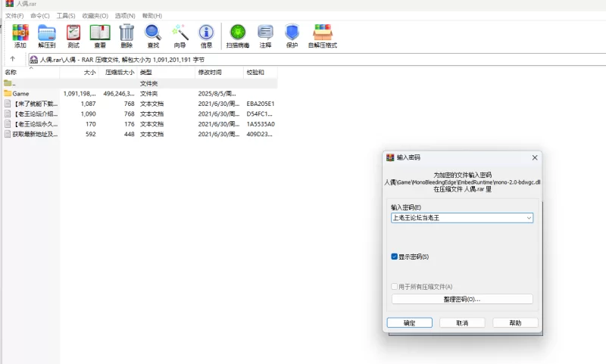The height and width of the screenshot is (364, 606).
Task: Open the Tools (工具) menu
Action: tap(66, 15)
